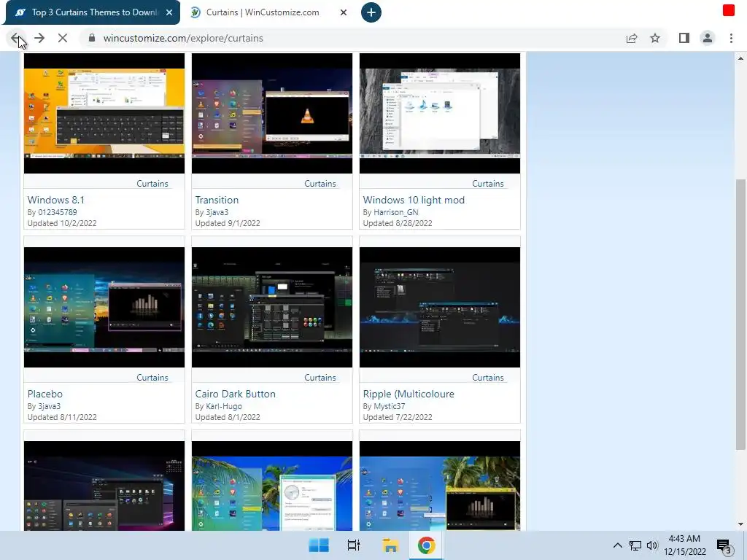View author Karl-Hugo's profile
The height and width of the screenshot is (560, 747).
click(223, 405)
